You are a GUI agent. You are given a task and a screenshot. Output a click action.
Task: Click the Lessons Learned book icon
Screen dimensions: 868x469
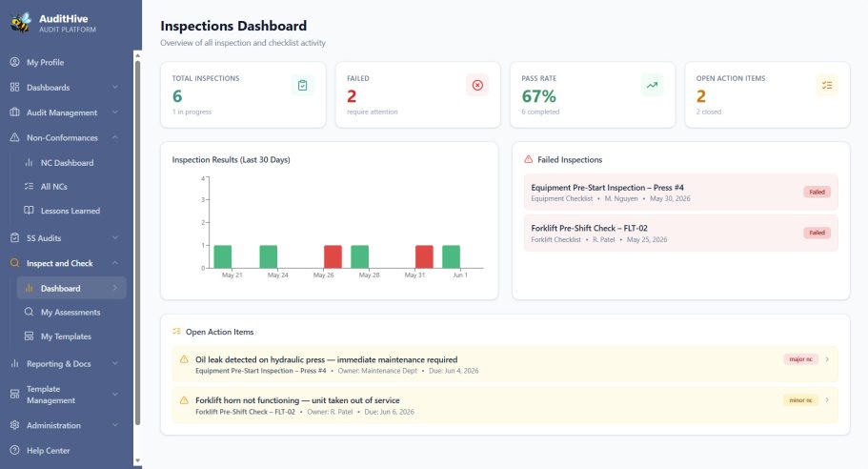[x=29, y=211]
